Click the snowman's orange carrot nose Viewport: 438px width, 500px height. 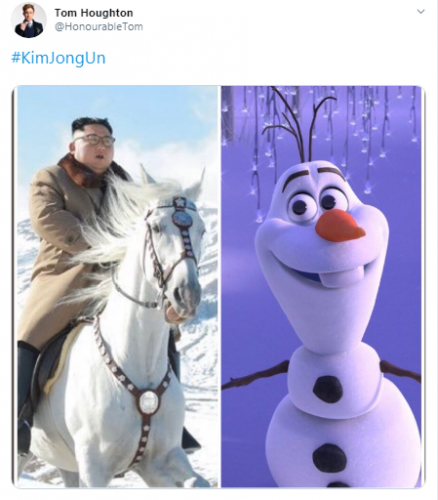point(340,226)
